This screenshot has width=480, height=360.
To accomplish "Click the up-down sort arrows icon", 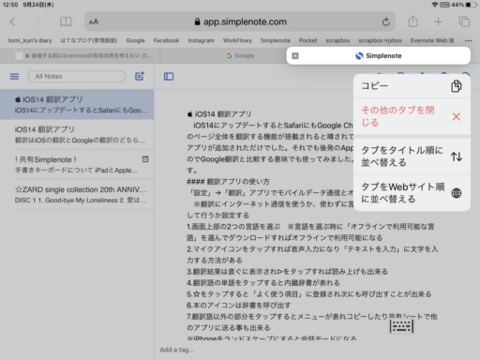I will coord(456,156).
